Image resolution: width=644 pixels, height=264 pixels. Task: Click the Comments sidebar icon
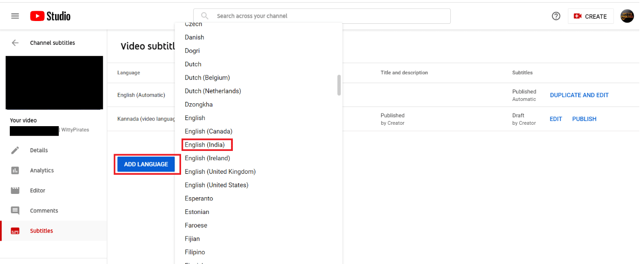pos(15,211)
